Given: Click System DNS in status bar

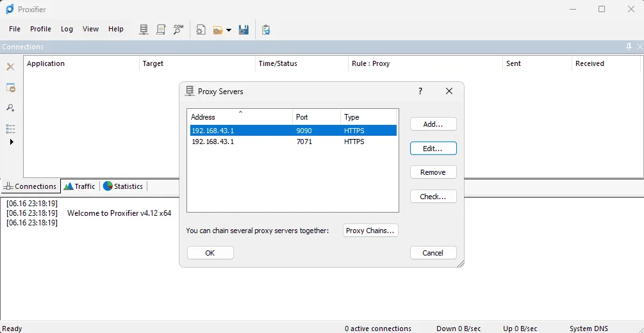Looking at the screenshot, I should [588, 329].
